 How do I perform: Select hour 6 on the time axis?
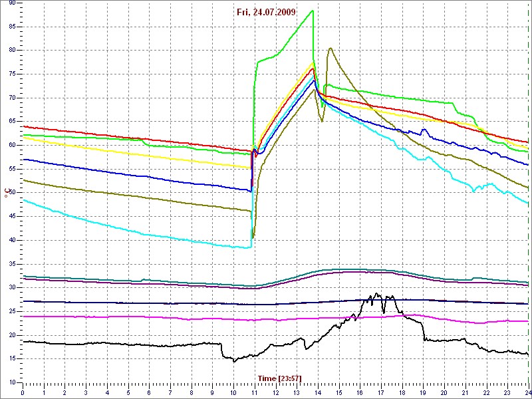coord(149,393)
